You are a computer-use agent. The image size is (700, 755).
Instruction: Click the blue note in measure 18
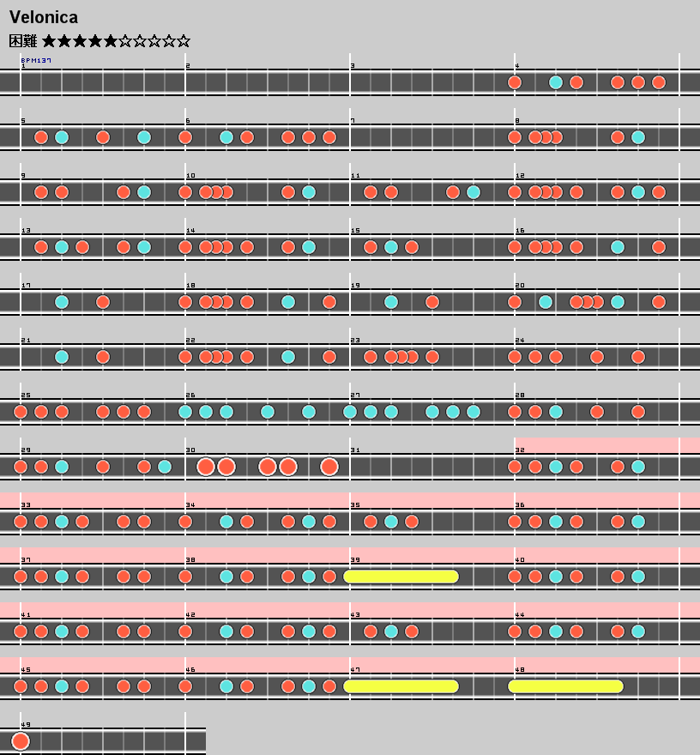pos(288,302)
